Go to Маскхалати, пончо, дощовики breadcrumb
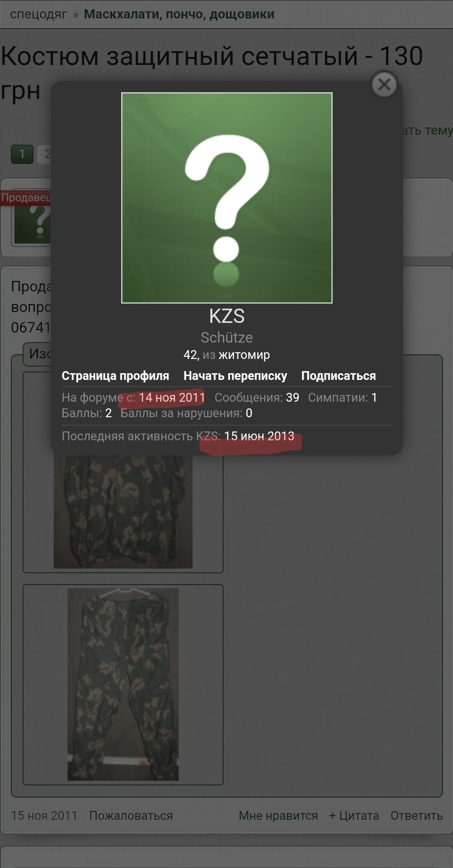The image size is (453, 868). tap(179, 14)
